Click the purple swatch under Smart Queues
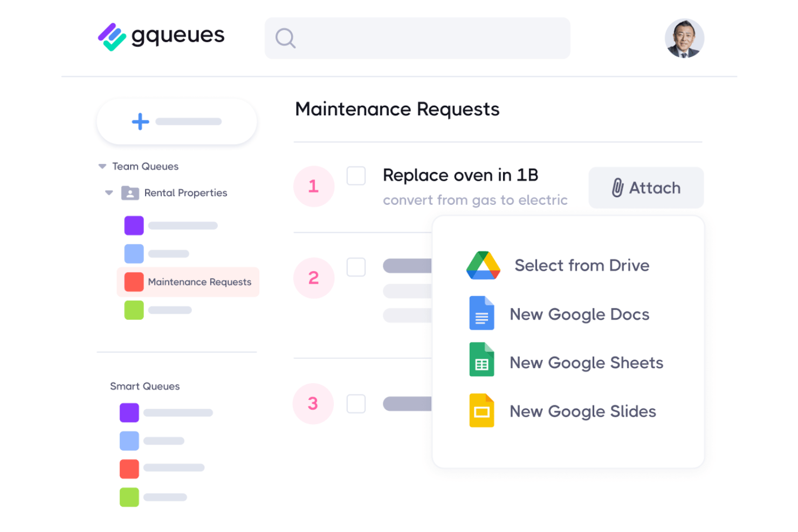Screen dimensions: 798x532 [129, 413]
